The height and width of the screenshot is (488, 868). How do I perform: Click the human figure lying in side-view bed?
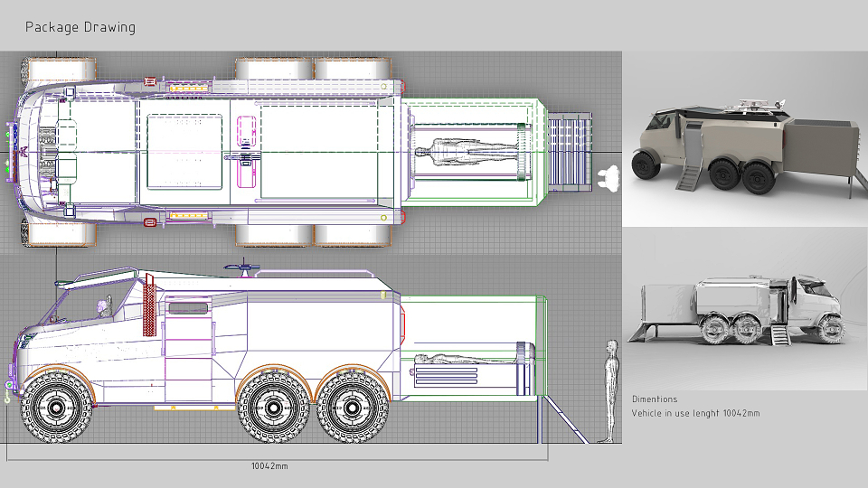pos(465,359)
